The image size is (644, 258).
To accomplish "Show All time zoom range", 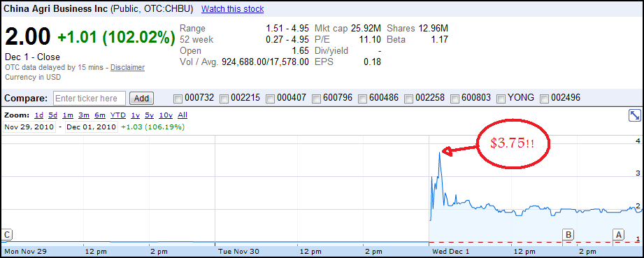I will pyautogui.click(x=183, y=115).
